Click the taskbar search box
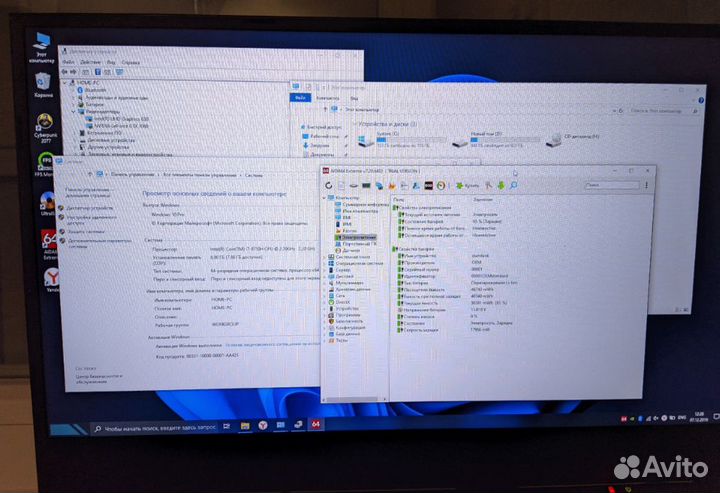This screenshot has width=720, height=493. click(x=155, y=428)
